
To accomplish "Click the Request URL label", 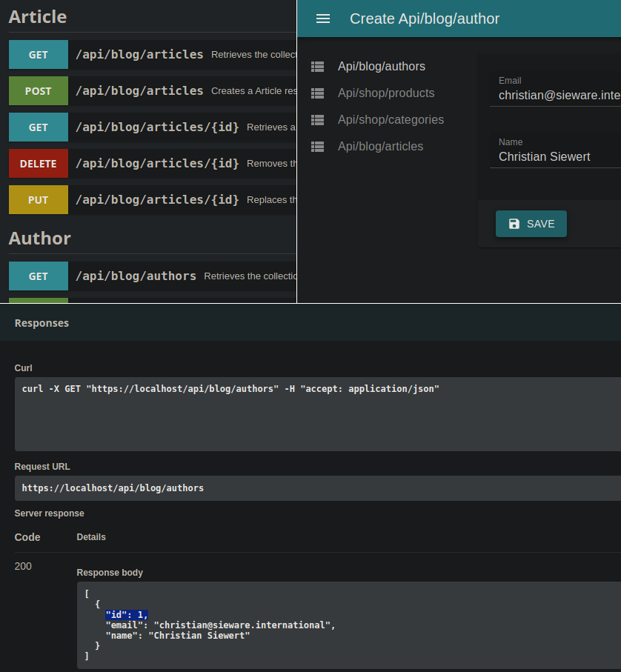I will (x=42, y=467).
